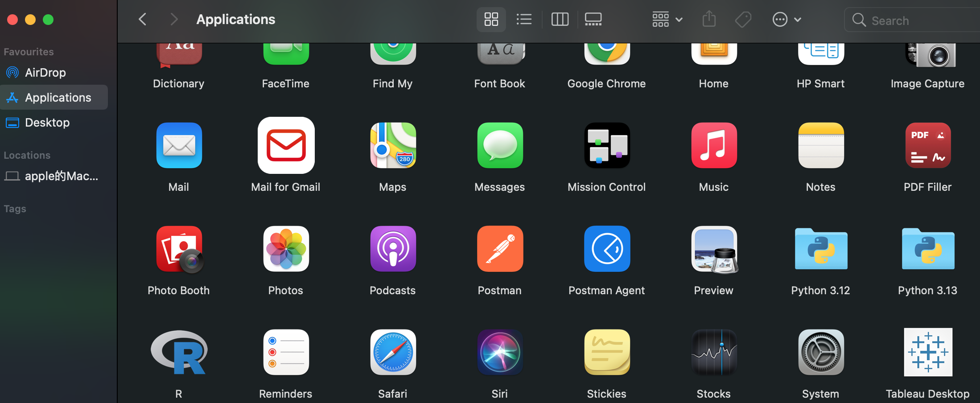
Task: Click the PDF Filler icon
Action: pyautogui.click(x=928, y=145)
